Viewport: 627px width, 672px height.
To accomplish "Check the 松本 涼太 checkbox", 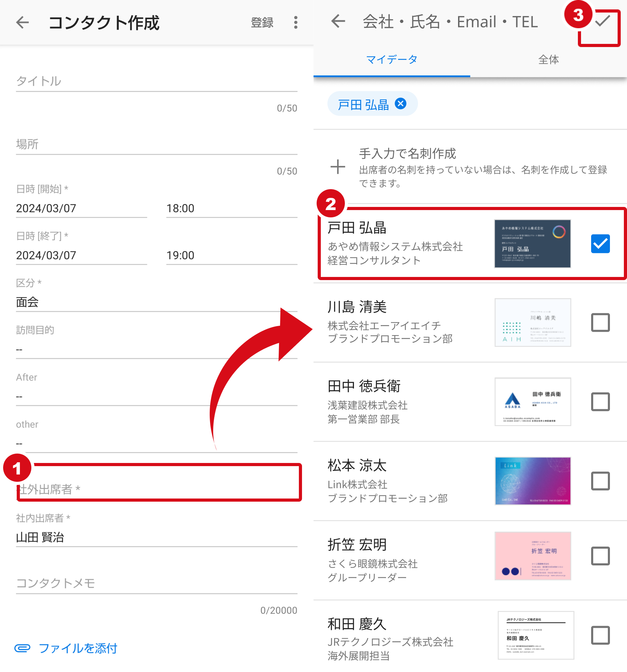I will pyautogui.click(x=600, y=481).
